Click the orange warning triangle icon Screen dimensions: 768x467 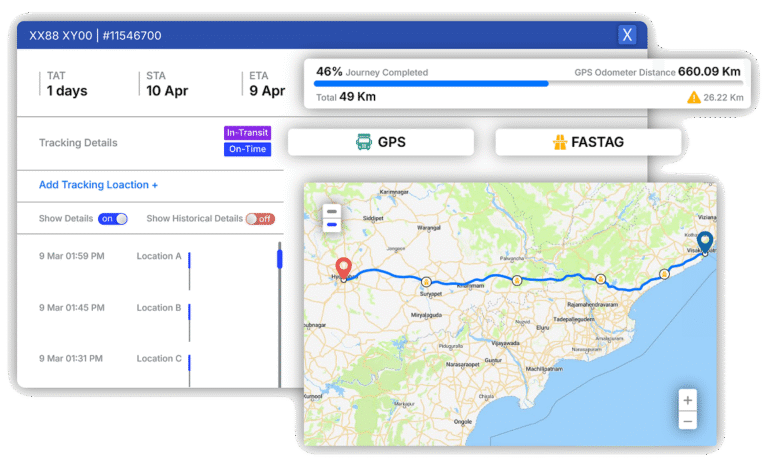[694, 97]
